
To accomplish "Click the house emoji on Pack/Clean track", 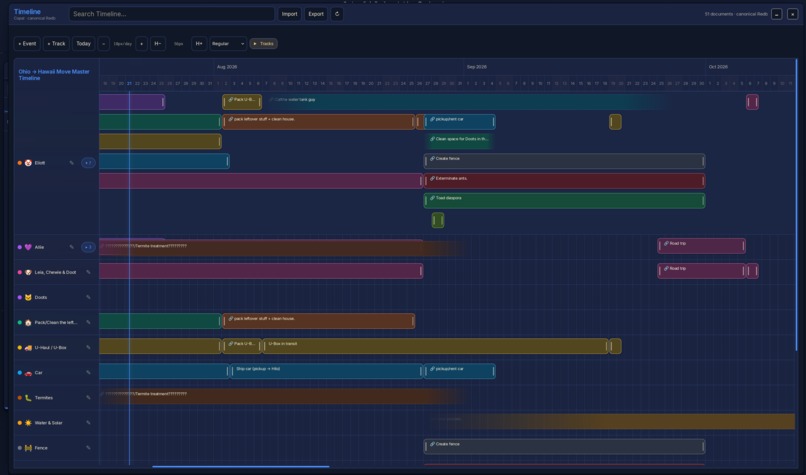I will click(28, 322).
